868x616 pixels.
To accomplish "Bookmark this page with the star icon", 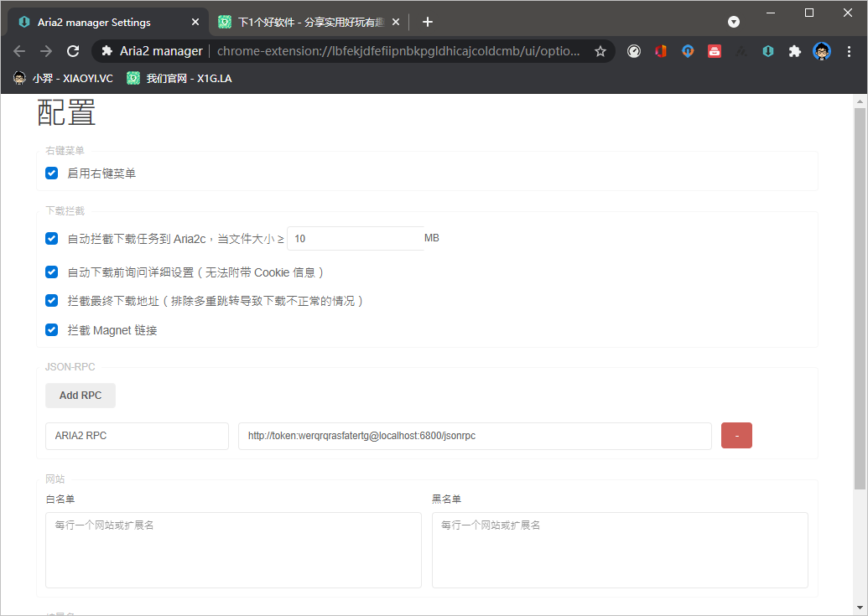I will pos(600,51).
